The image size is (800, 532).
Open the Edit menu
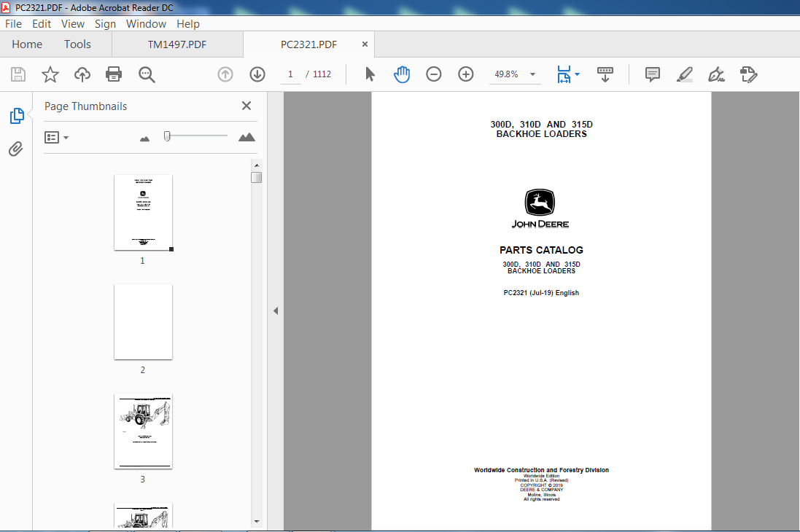[x=42, y=24]
